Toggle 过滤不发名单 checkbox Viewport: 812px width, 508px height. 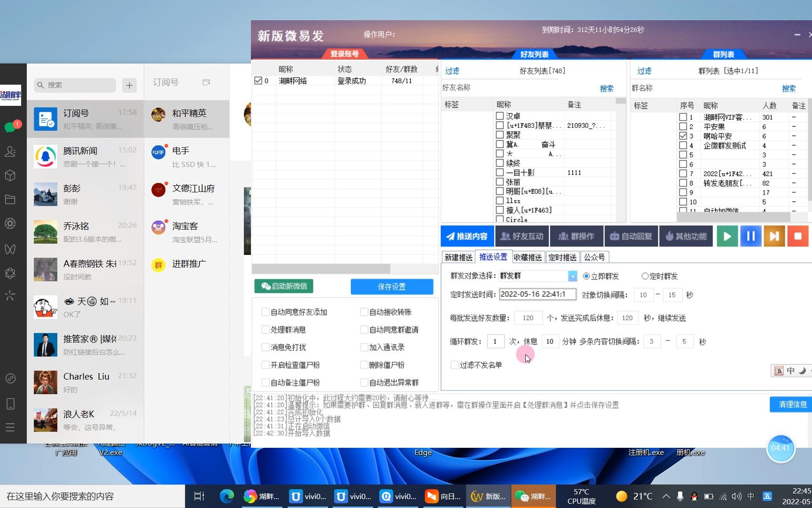pos(454,365)
